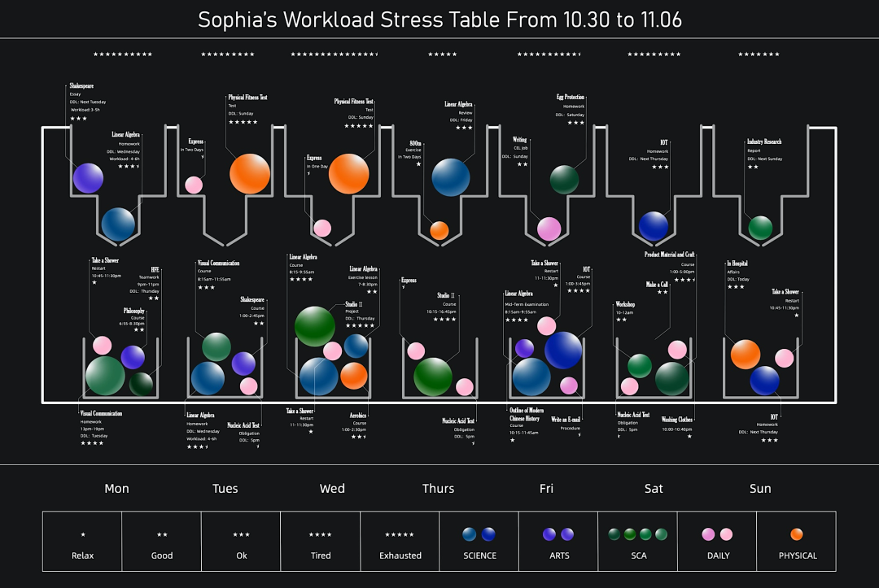The height and width of the screenshot is (588, 879).
Task: Select the Relax one-star legend cell
Action: coord(82,542)
